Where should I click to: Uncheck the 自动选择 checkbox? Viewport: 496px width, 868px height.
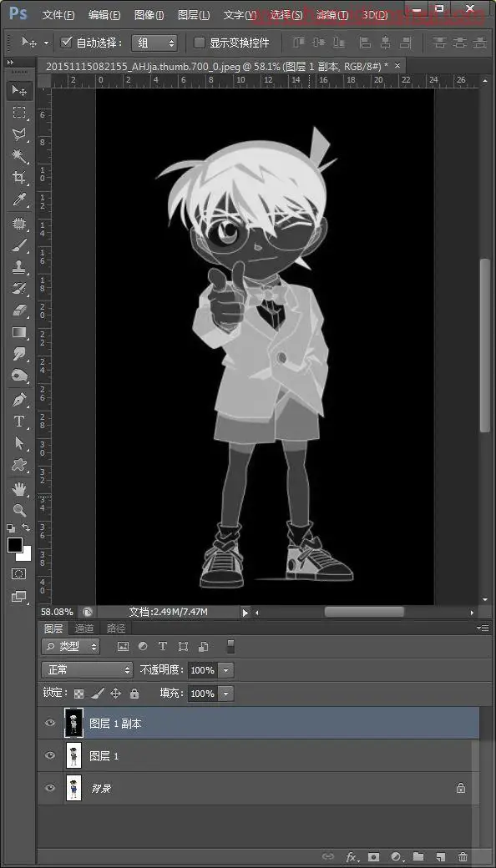(67, 42)
